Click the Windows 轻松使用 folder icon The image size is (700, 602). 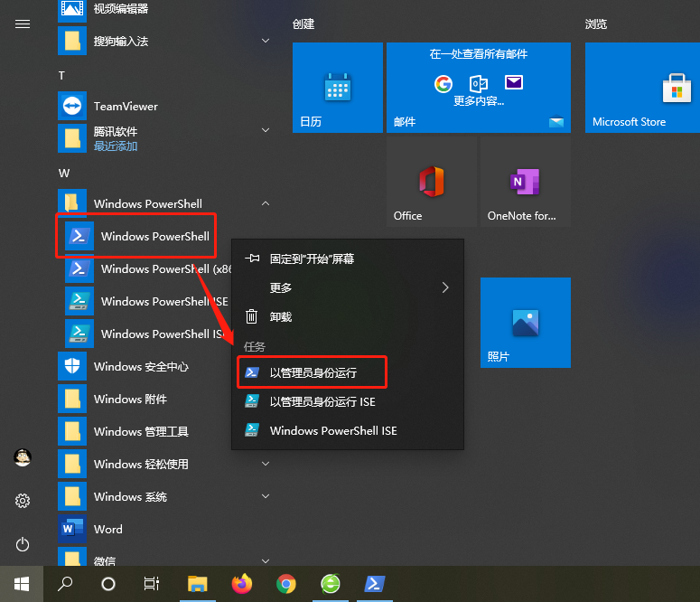point(72,464)
